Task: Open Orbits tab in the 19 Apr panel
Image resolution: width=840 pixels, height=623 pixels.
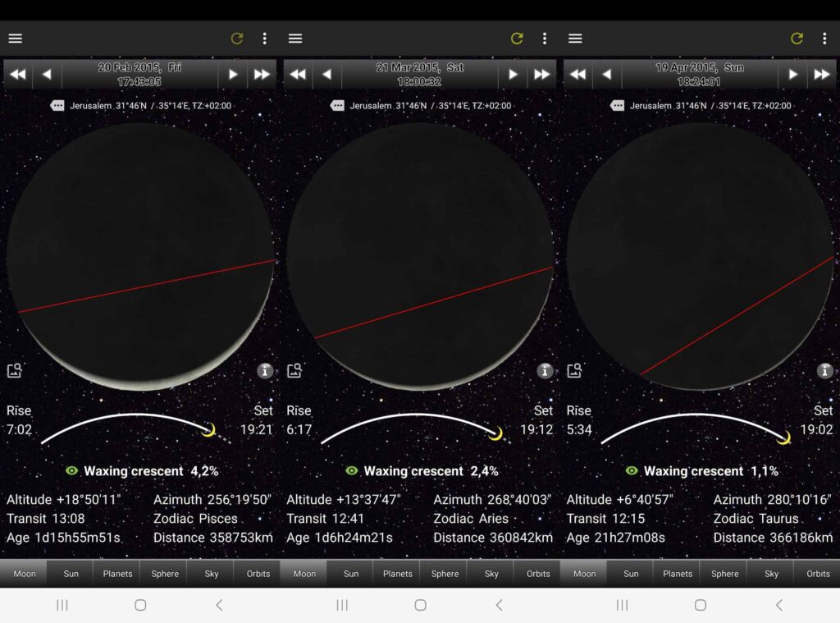Action: pos(818,574)
